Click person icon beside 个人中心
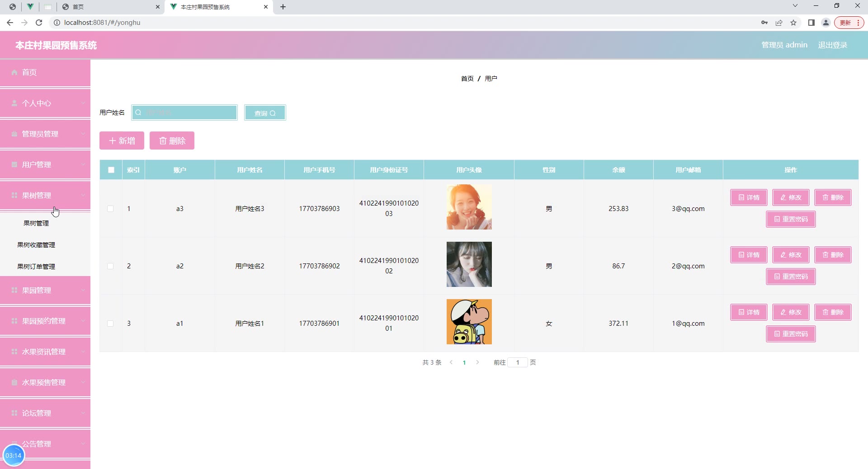Viewport: 868px width, 469px height. (x=14, y=103)
